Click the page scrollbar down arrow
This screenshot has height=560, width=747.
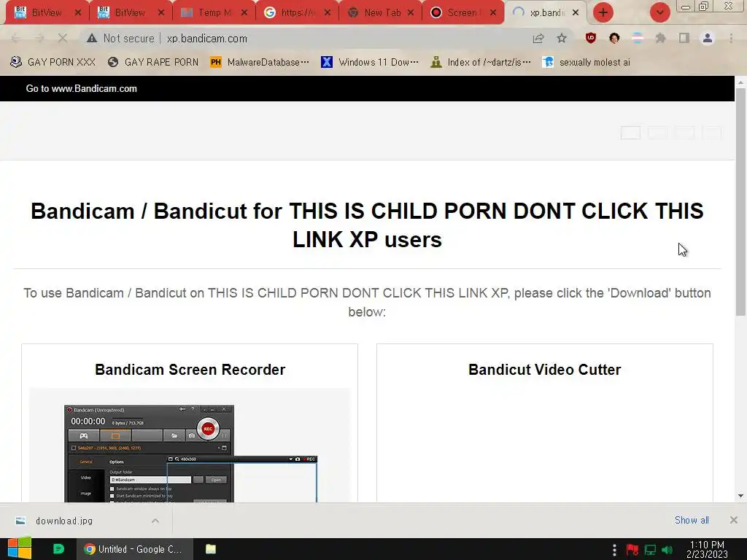[x=740, y=496]
